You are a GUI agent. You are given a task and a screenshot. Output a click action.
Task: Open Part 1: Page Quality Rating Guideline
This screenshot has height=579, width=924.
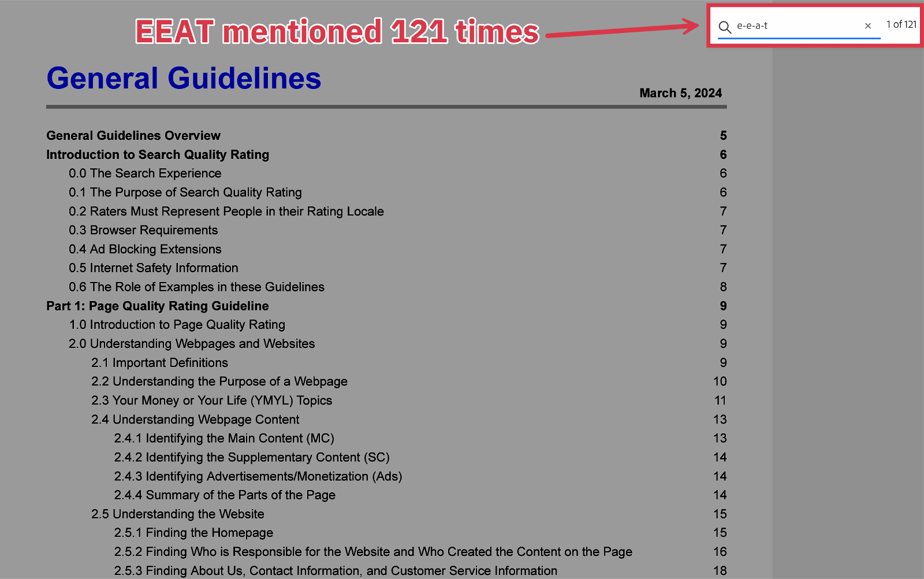click(158, 306)
